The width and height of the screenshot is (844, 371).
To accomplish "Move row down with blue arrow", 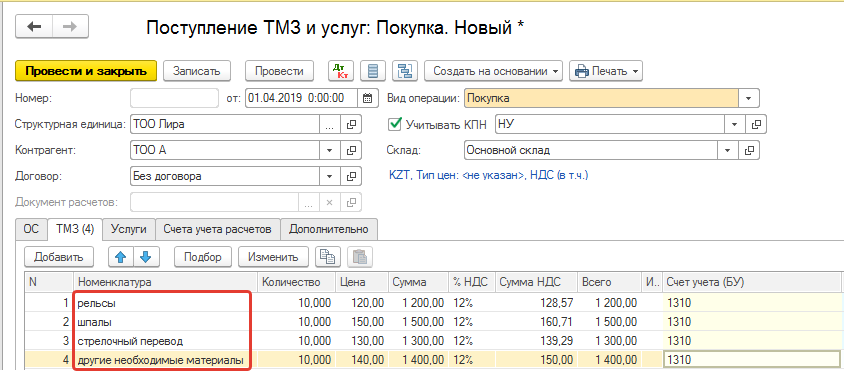I will click(x=145, y=257).
